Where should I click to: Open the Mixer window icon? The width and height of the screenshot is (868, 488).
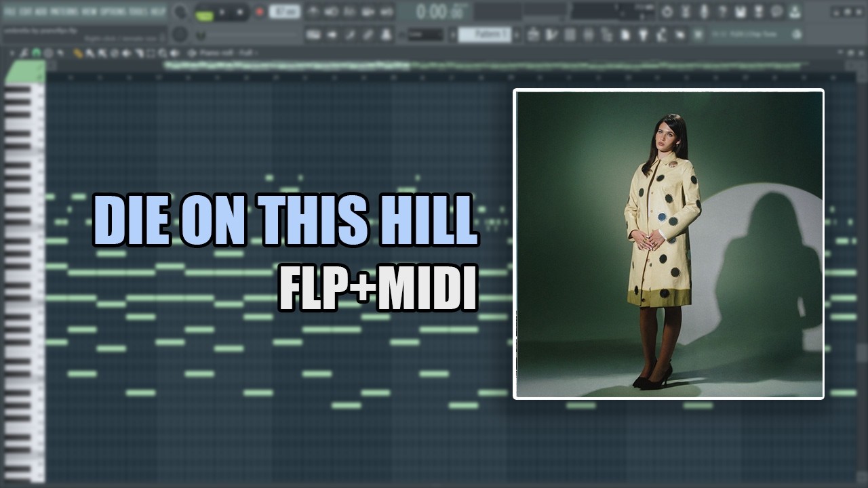(x=588, y=35)
